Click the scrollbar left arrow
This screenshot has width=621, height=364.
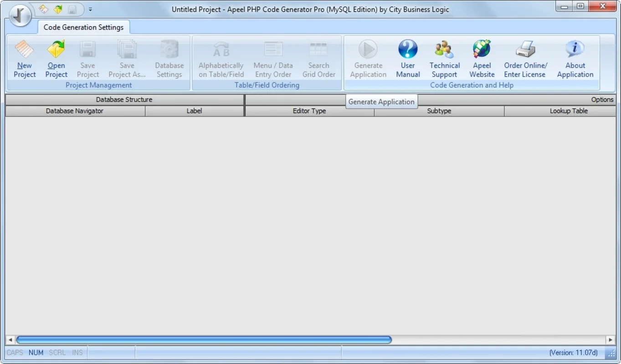(10, 340)
